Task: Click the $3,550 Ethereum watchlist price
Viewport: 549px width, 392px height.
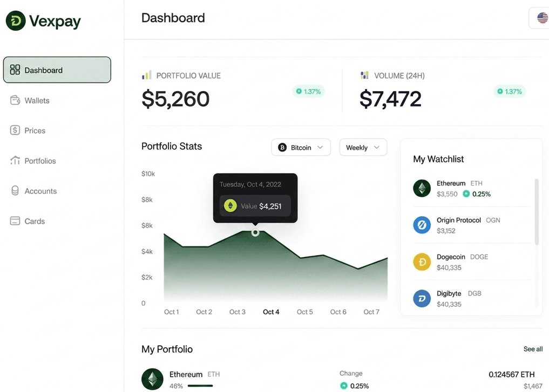Action: coord(447,194)
